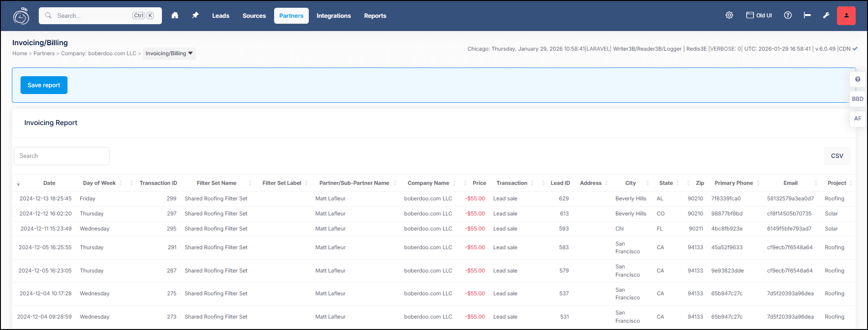Sort by Primary Phone column
868x330 pixels.
click(734, 183)
